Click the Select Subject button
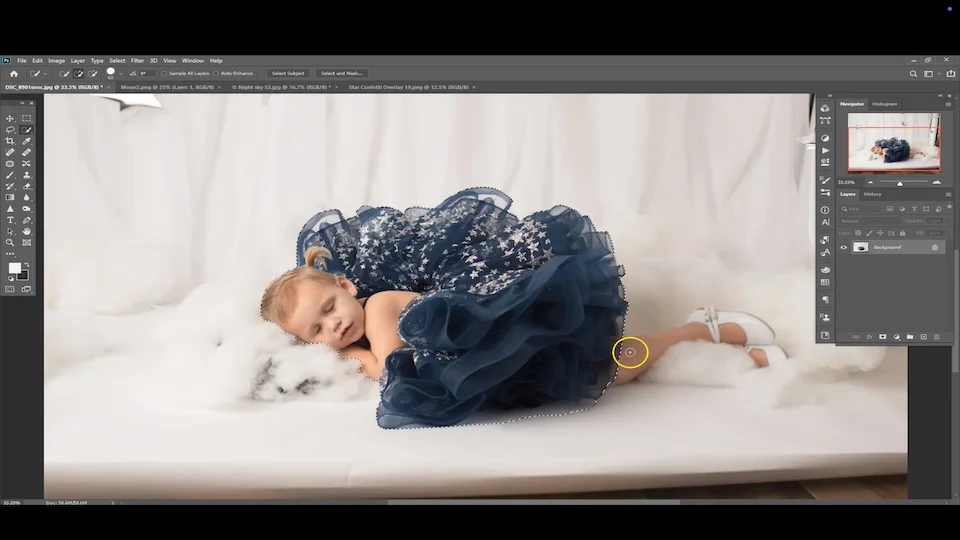Image resolution: width=960 pixels, height=540 pixels. (x=288, y=73)
